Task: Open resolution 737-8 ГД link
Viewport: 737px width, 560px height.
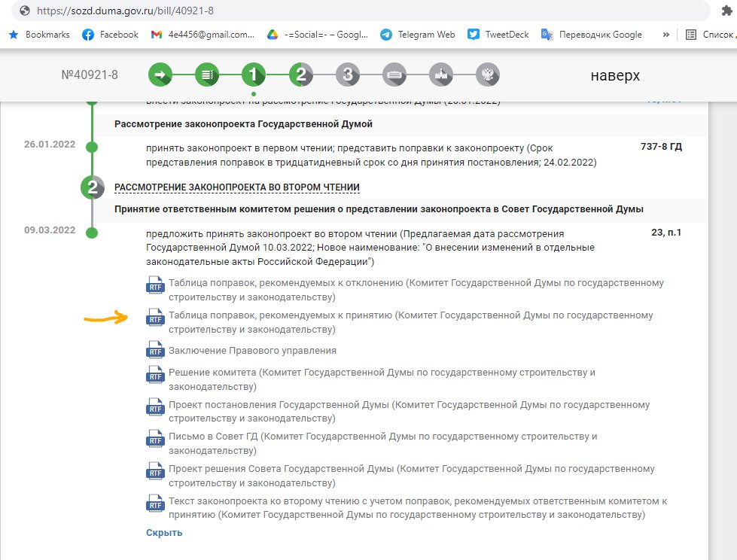Action: pyautogui.click(x=661, y=147)
